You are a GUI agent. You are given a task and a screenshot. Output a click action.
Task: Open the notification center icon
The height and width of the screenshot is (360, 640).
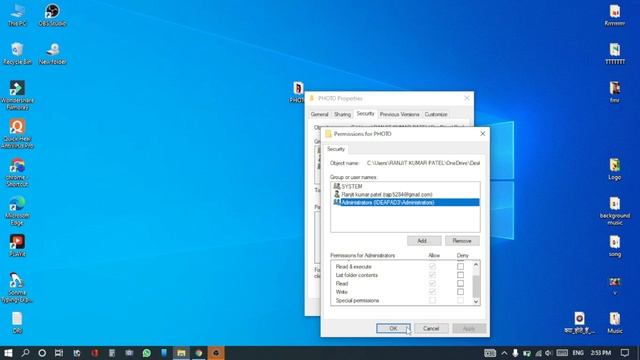(625, 353)
